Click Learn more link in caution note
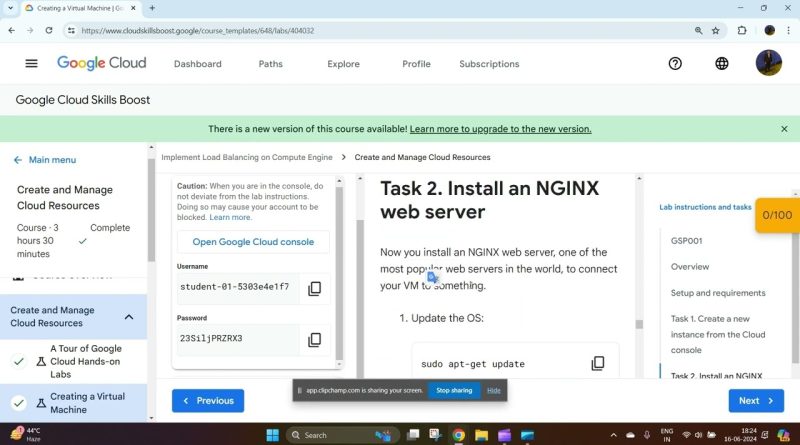The width and height of the screenshot is (800, 445). (230, 217)
